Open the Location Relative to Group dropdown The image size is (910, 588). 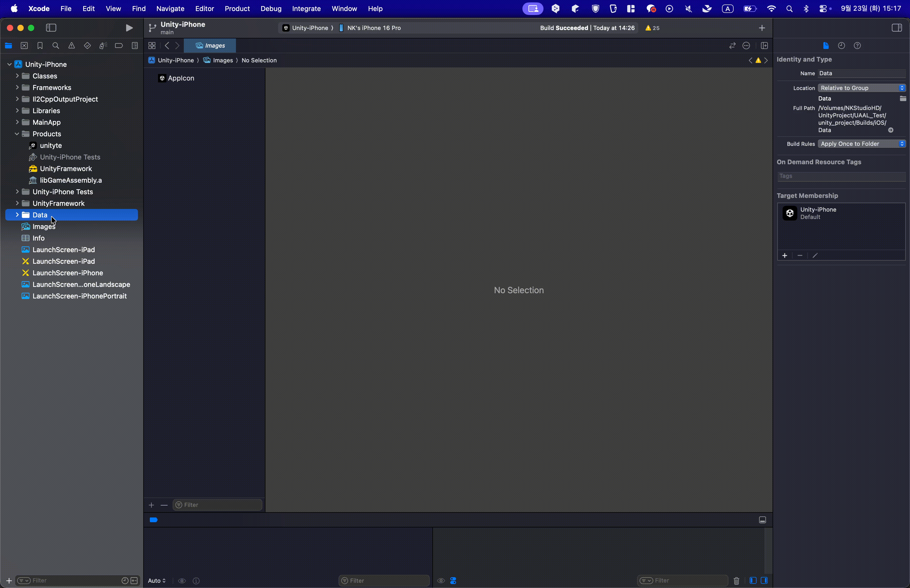click(x=862, y=88)
